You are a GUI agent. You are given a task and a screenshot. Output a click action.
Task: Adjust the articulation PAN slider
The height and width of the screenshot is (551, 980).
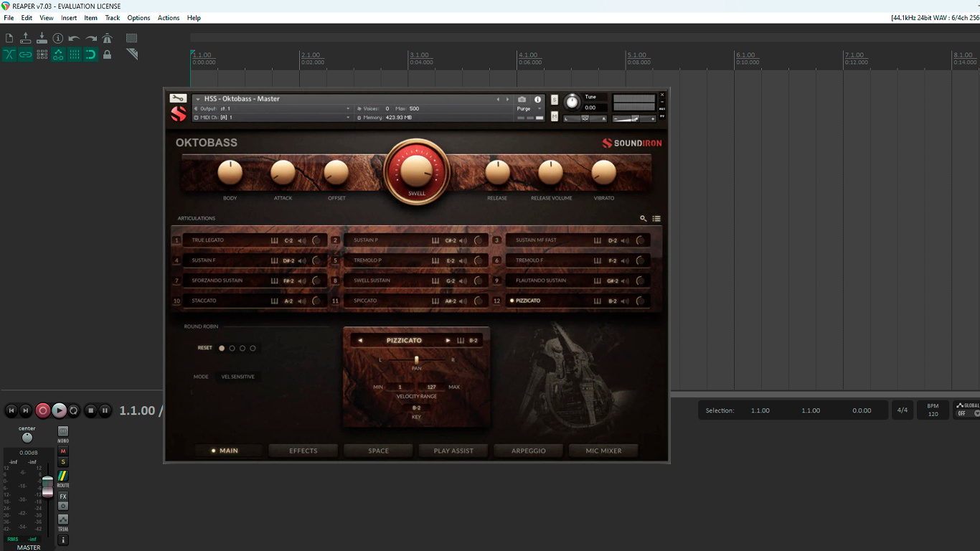(417, 359)
